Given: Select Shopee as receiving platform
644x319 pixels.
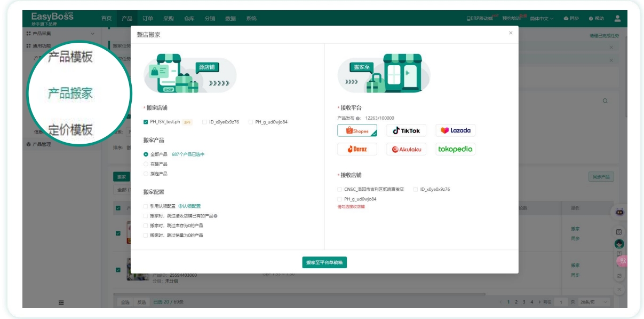Looking at the screenshot, I should 357,131.
